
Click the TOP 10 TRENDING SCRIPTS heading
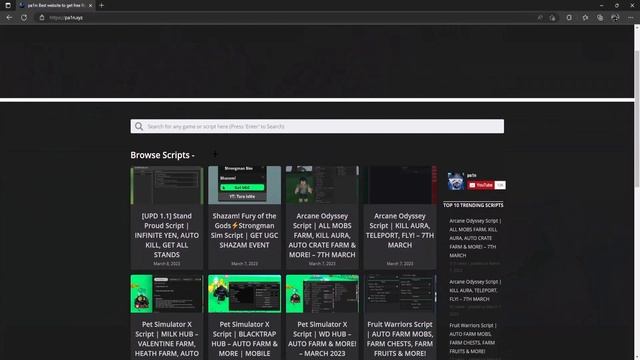pos(473,205)
